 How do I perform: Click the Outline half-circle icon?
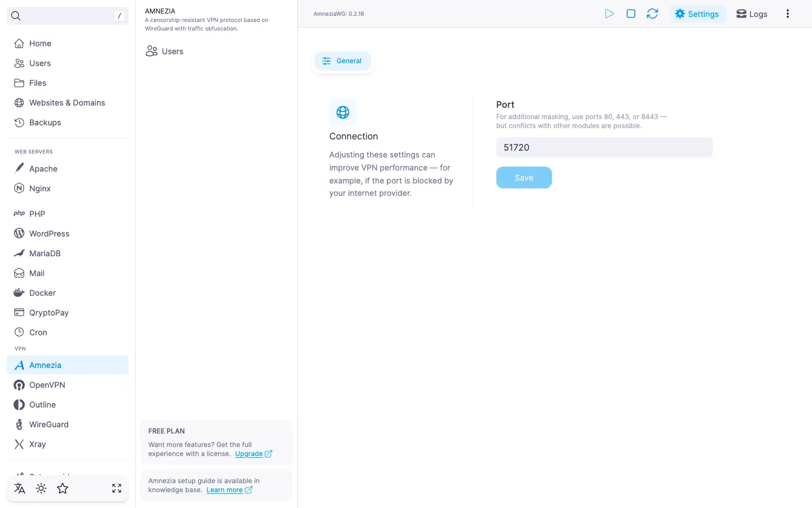pos(19,405)
